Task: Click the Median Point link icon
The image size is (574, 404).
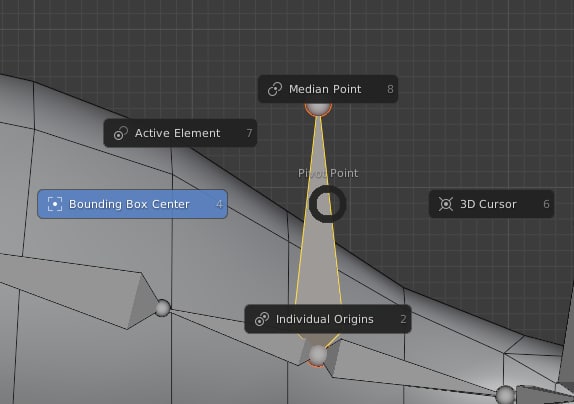Action: click(x=275, y=89)
